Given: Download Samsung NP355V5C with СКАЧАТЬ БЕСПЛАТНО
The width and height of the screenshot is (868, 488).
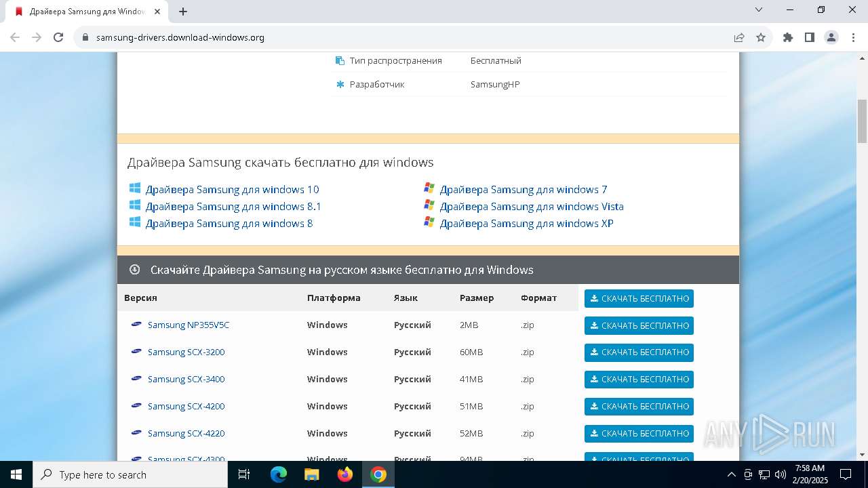Looking at the screenshot, I should (639, 325).
